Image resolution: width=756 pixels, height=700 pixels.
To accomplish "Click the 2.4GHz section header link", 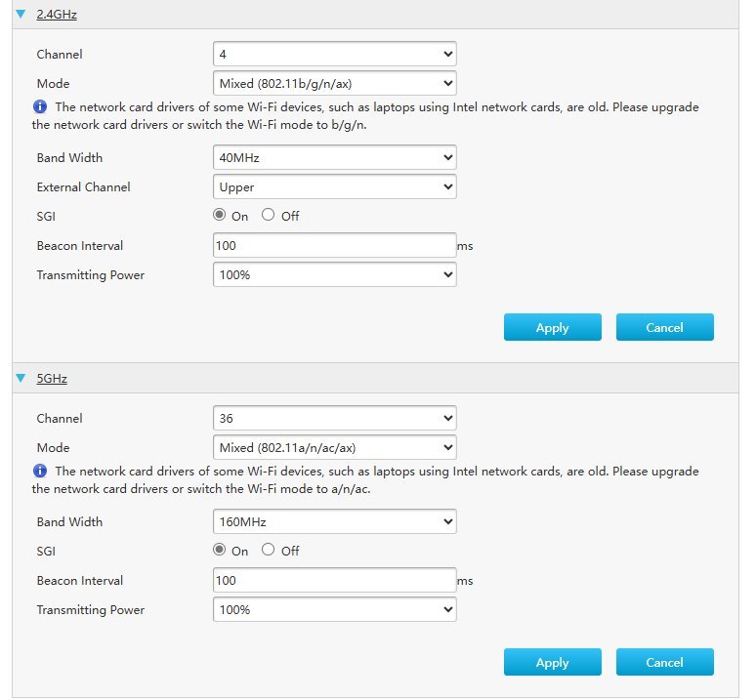I will 58,15.
